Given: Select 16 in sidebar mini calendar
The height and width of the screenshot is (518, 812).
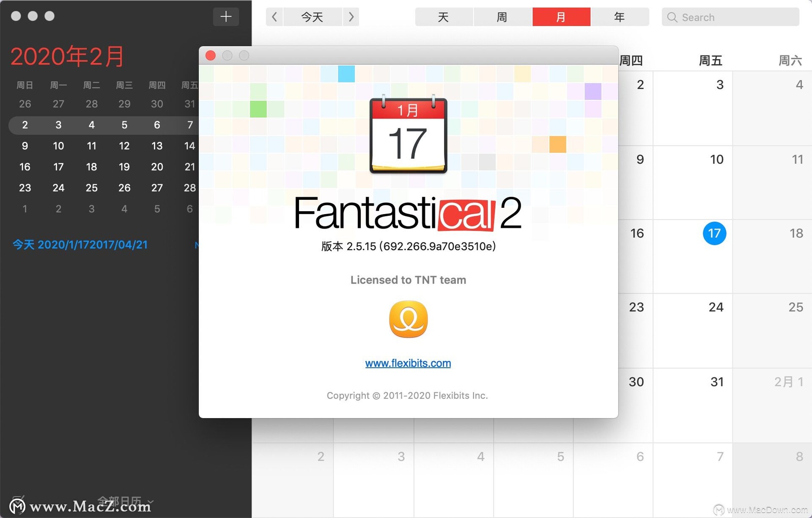Looking at the screenshot, I should [25, 167].
